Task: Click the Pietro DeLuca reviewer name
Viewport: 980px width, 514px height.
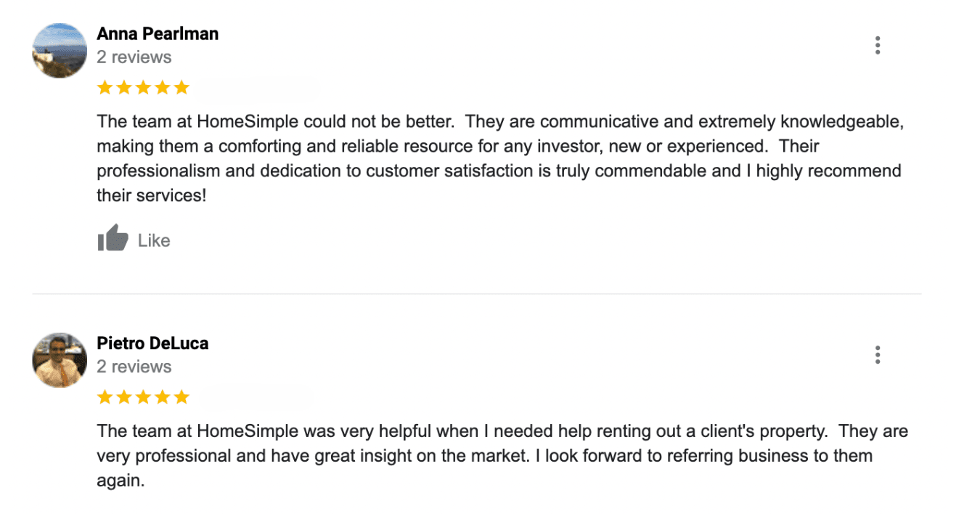Action: point(152,343)
